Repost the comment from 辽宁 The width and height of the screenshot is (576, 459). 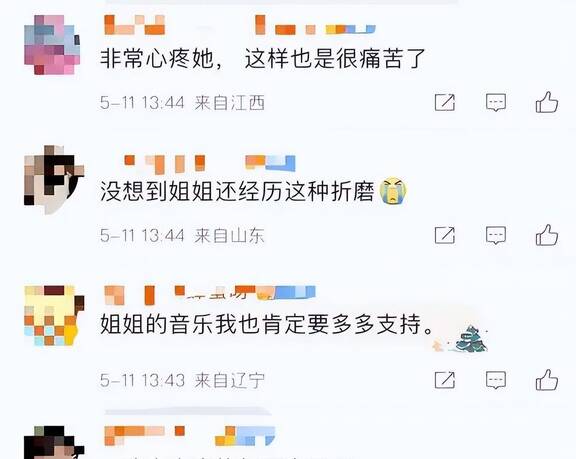tap(445, 380)
